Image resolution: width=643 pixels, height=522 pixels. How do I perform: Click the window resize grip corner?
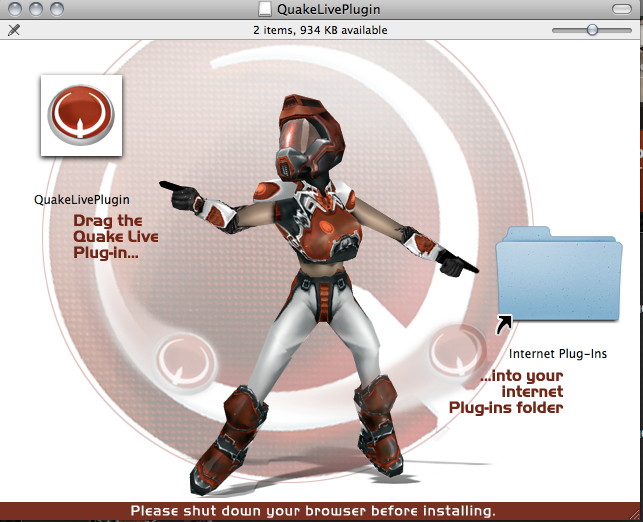[635, 514]
